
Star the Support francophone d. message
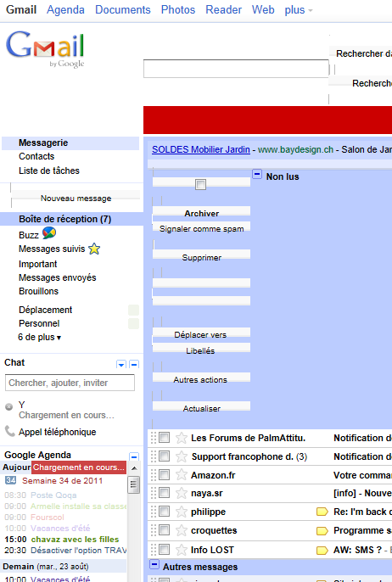182,456
